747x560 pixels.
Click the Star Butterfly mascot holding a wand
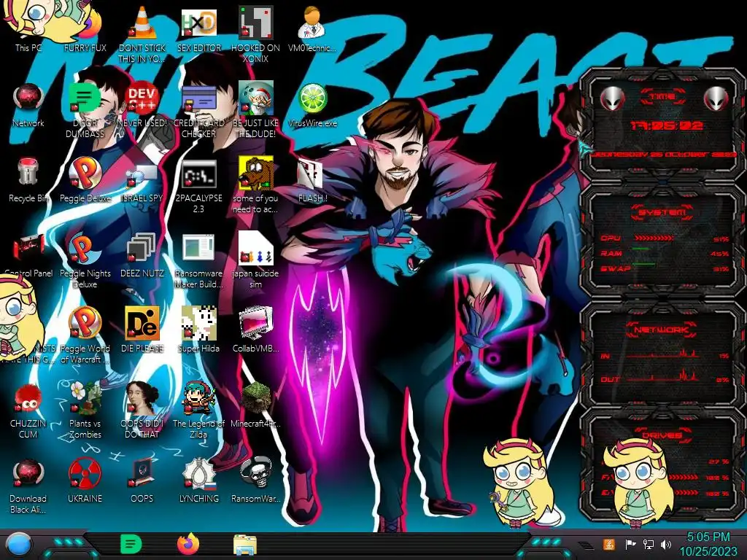pyautogui.click(x=517, y=481)
